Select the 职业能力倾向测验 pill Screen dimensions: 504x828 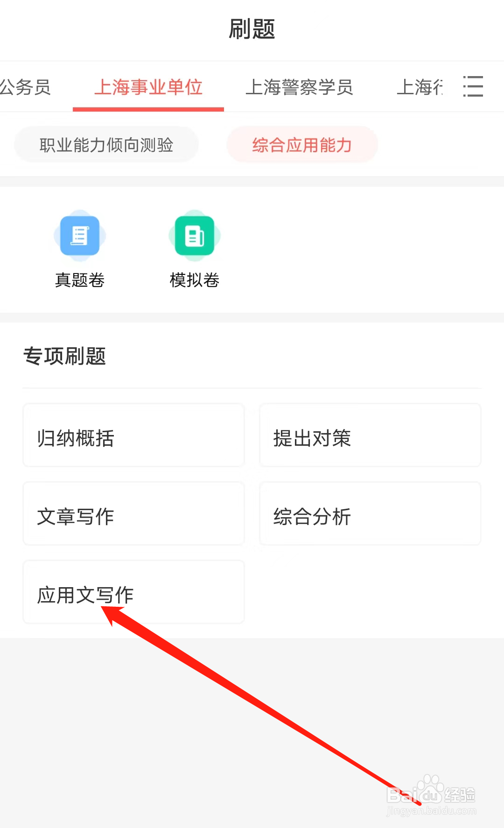tap(106, 145)
